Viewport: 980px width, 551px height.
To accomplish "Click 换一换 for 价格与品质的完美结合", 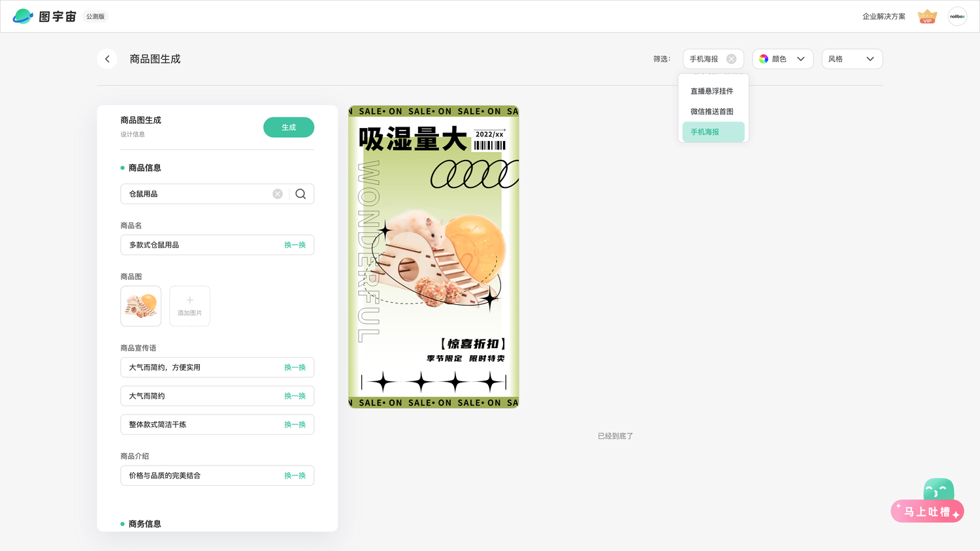I will (295, 476).
